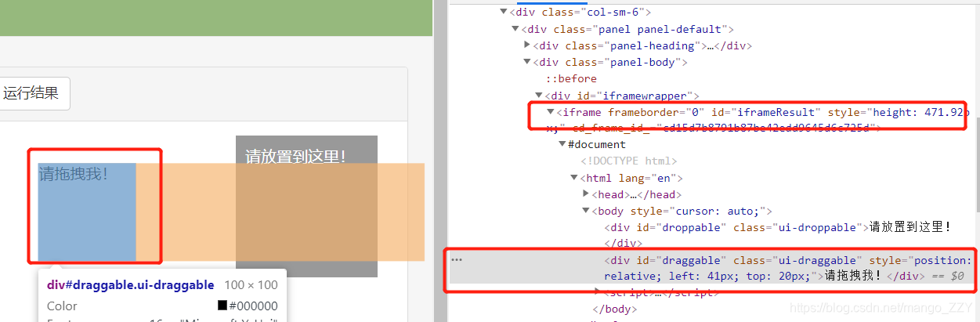980x322 pixels.
Task: Click the 请放置到这里! droppable box
Action: (306, 206)
